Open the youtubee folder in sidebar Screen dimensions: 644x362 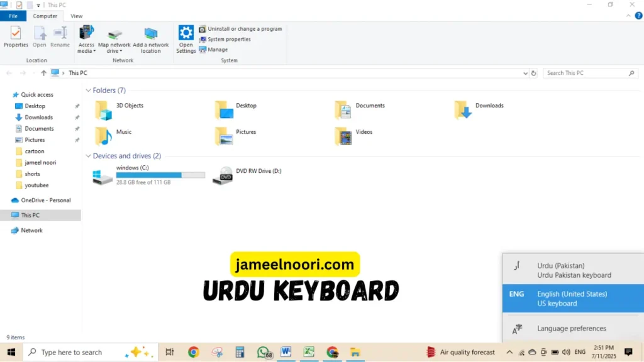36,185
